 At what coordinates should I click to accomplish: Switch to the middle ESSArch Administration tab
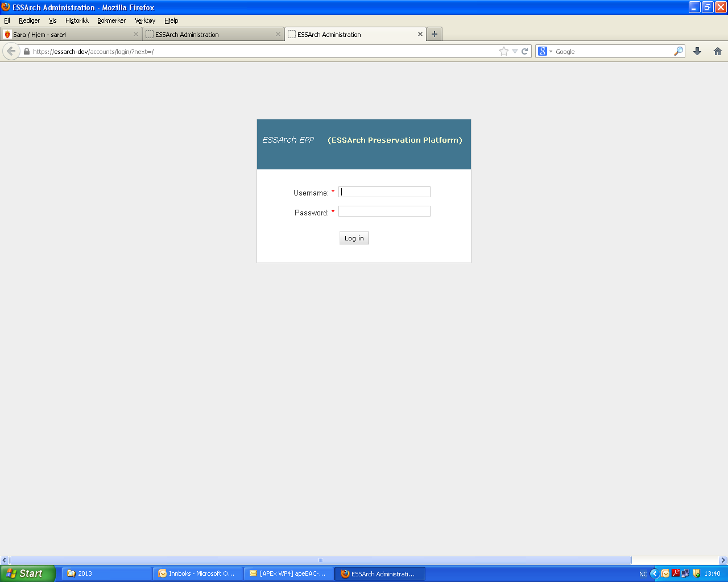coord(213,34)
